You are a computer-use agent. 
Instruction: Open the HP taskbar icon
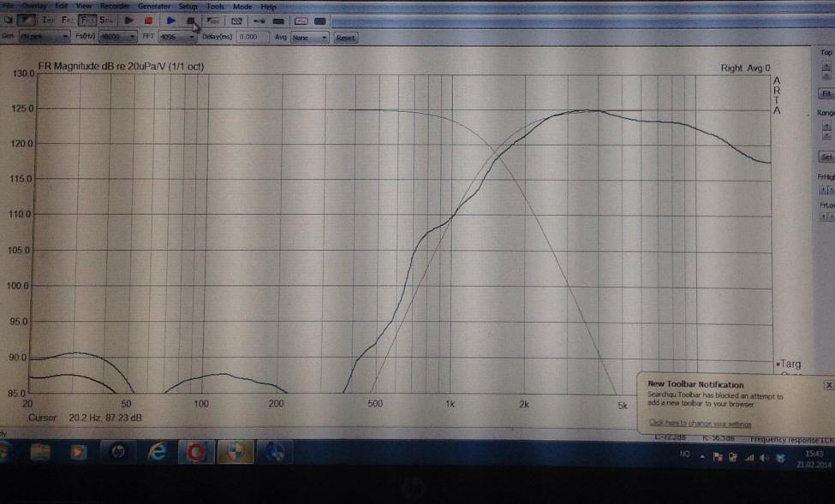117,453
